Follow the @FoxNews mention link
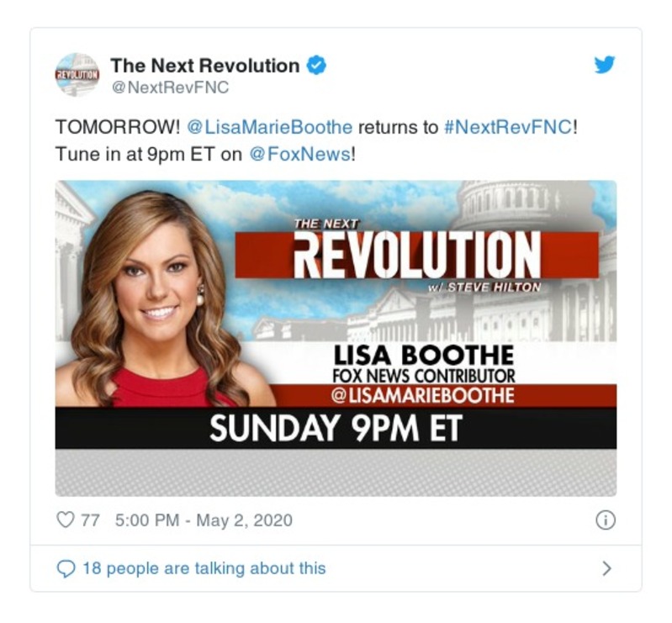The width and height of the screenshot is (672, 623). (299, 154)
